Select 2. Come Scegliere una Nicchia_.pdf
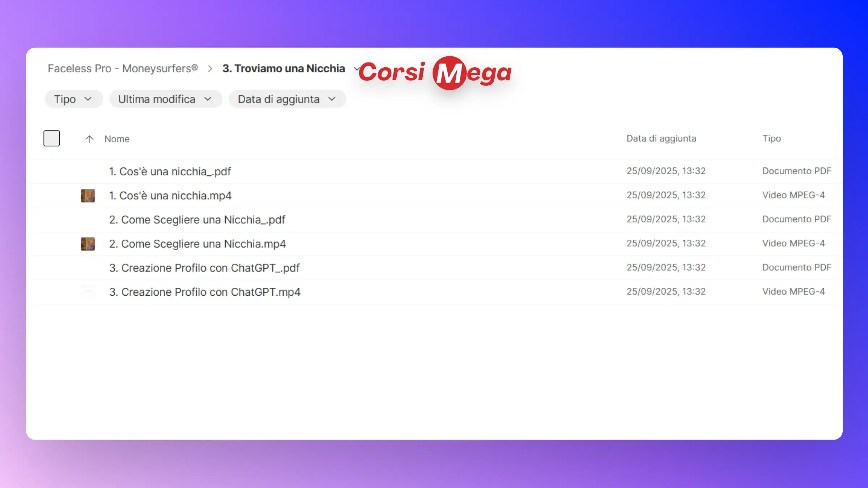The image size is (868, 488). pyautogui.click(x=197, y=220)
